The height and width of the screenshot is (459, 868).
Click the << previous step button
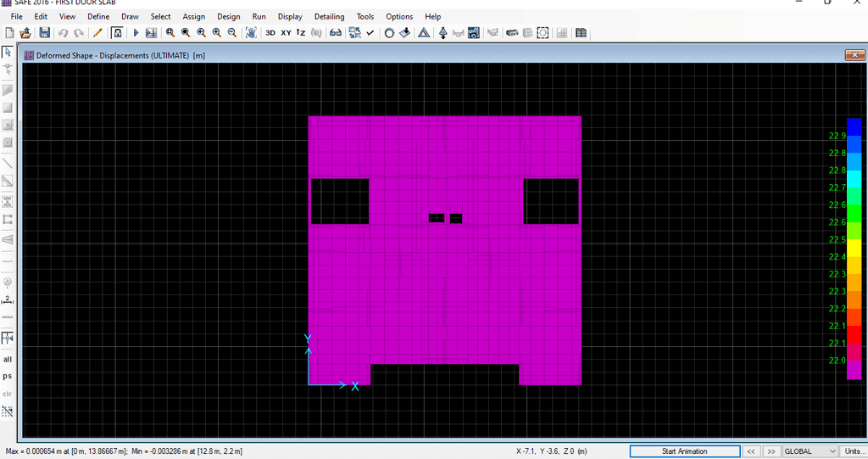click(751, 451)
